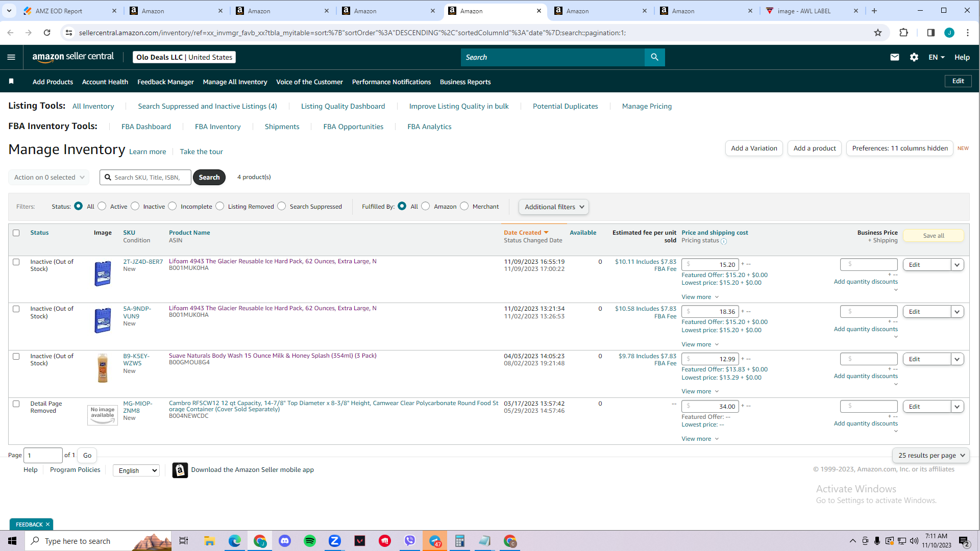This screenshot has height=551, width=980.
Task: Expand the Additional filters dropdown
Action: click(x=554, y=207)
